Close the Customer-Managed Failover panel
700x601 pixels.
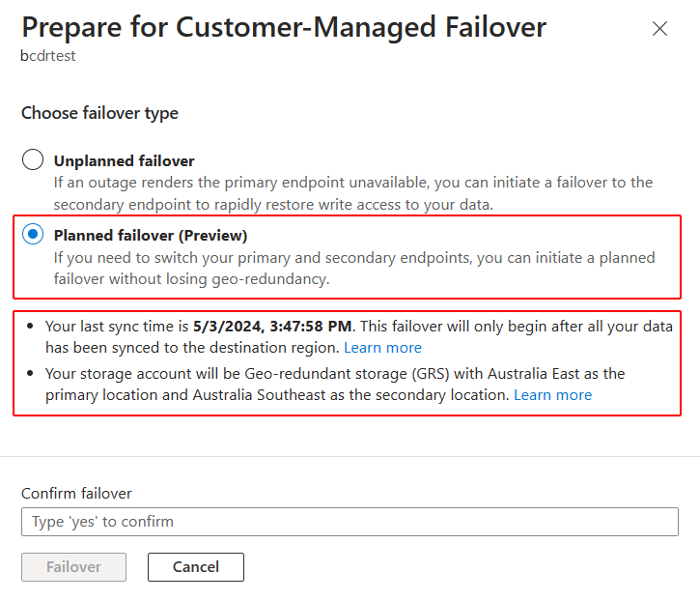coord(659,29)
